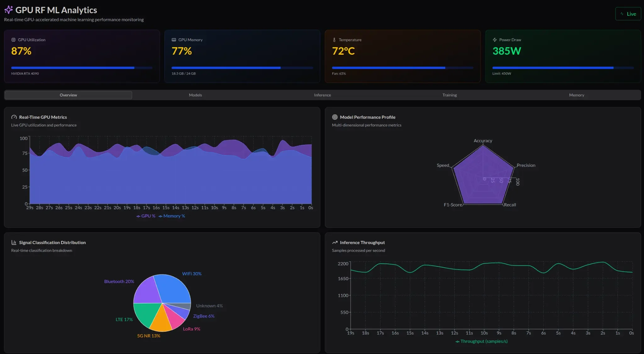Image resolution: width=644 pixels, height=354 pixels.
Task: Click the GPU Utilization progress bar
Action: coord(82,68)
